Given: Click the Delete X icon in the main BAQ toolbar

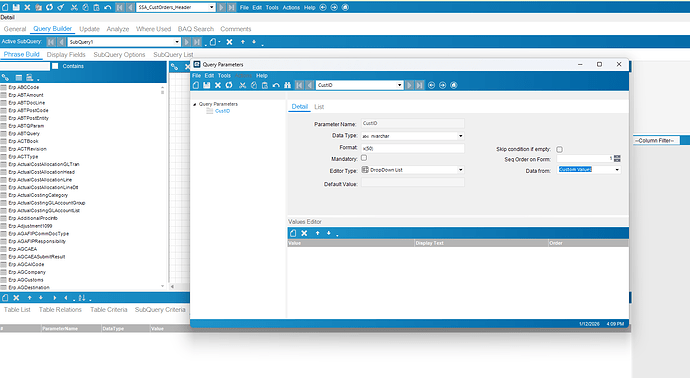Looking at the screenshot, I should (27, 7).
